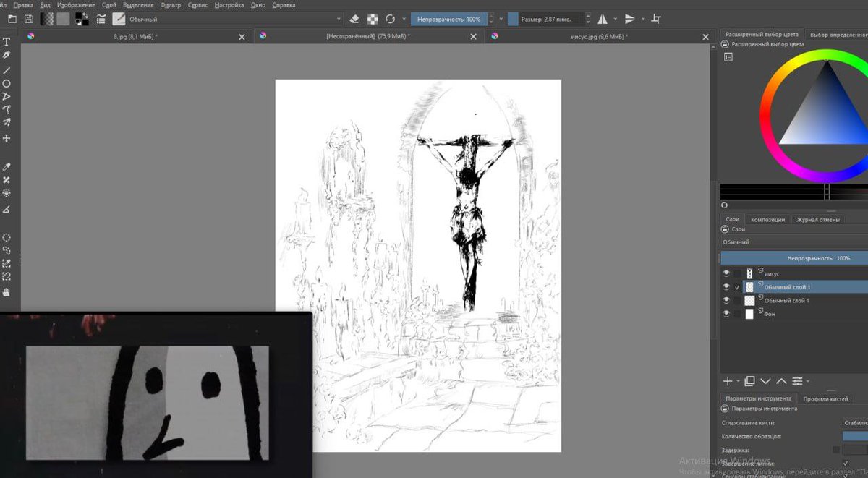
Task: Click the wrap-around mode icon
Action: point(657,19)
